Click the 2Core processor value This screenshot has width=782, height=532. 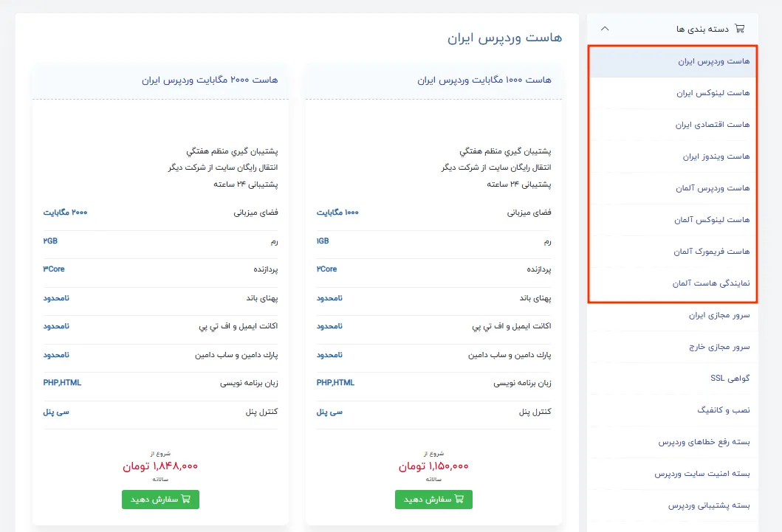point(326,269)
